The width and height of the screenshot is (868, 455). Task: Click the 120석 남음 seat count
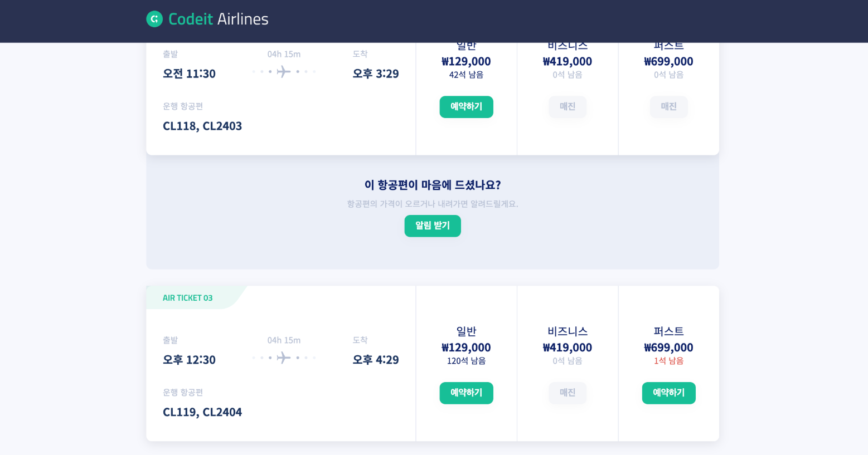[466, 361]
